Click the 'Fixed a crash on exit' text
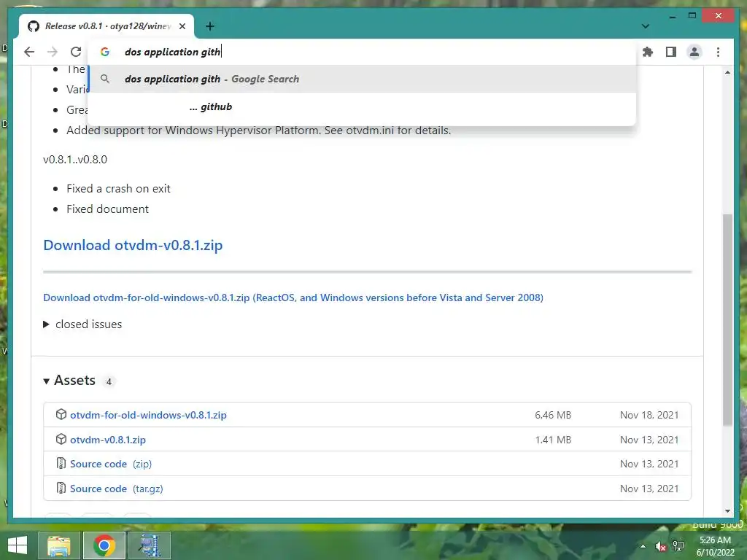The height and width of the screenshot is (560, 747). click(x=119, y=189)
